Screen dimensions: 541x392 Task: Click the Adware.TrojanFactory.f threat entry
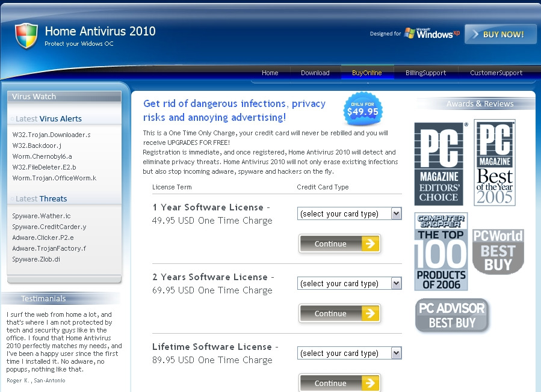[49, 248]
